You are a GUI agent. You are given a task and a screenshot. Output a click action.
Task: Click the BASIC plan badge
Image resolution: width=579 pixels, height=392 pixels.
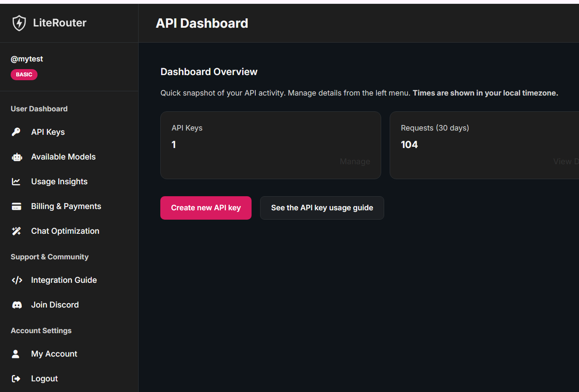[24, 74]
